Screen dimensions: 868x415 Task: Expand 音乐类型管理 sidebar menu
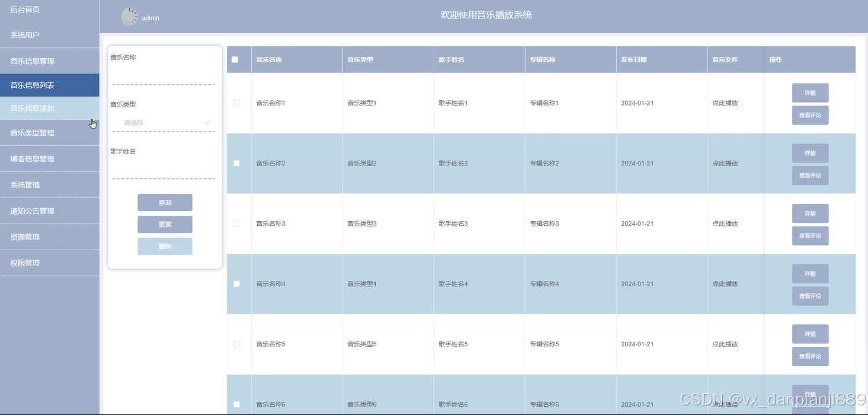tap(50, 133)
